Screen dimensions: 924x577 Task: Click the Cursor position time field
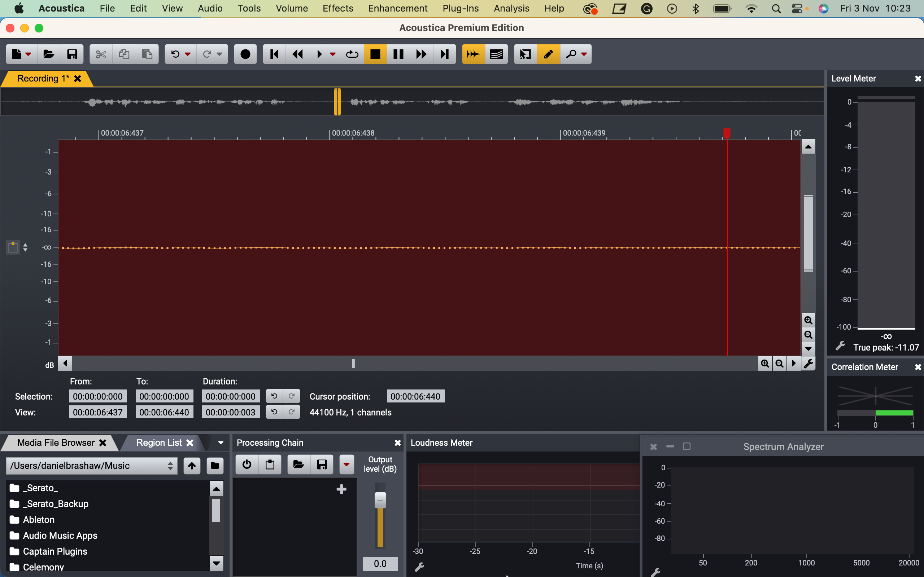tap(415, 396)
